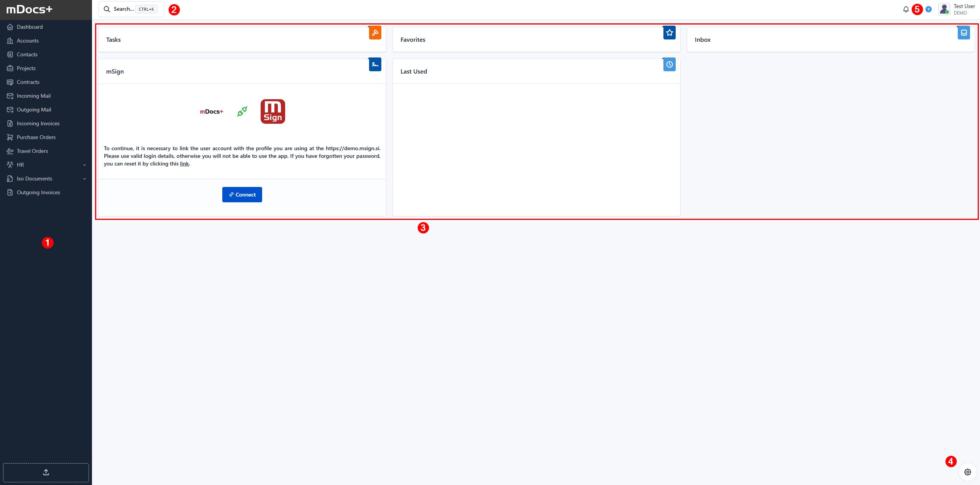Click the Inbox widget title

(x=703, y=39)
